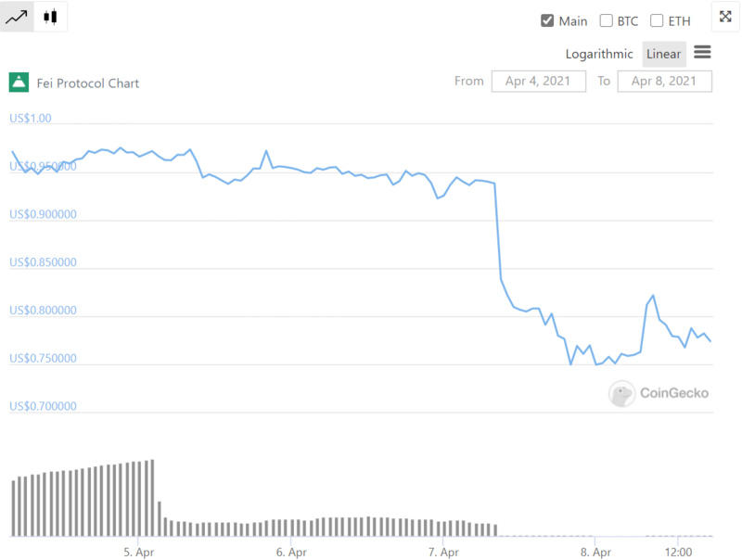Screen dimensions: 742x560
Task: Click the CoinGecko gecko logo watermark
Action: [621, 393]
